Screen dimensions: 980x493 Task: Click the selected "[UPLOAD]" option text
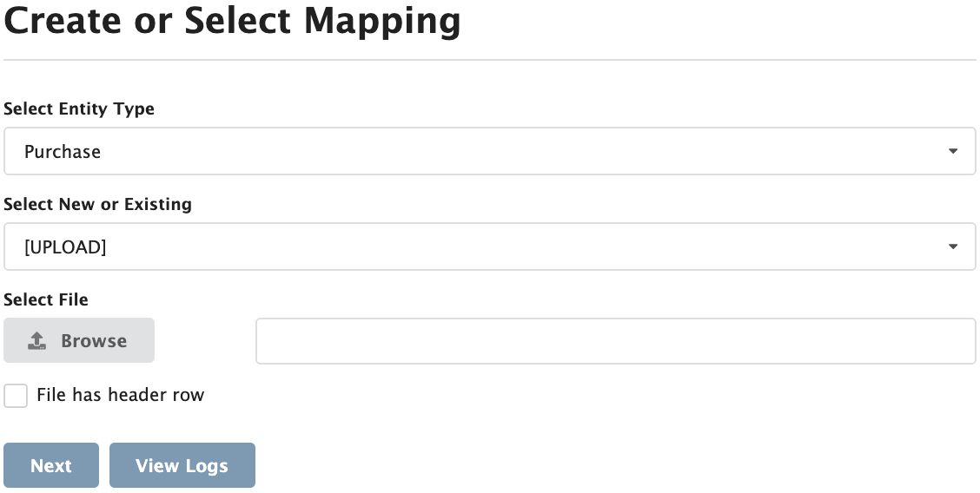click(65, 247)
